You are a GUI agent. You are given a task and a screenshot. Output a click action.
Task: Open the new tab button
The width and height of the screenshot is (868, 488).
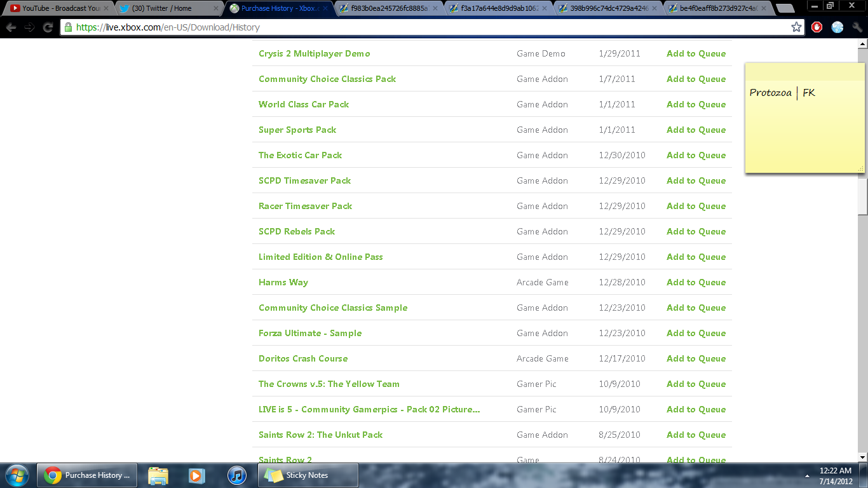click(785, 8)
